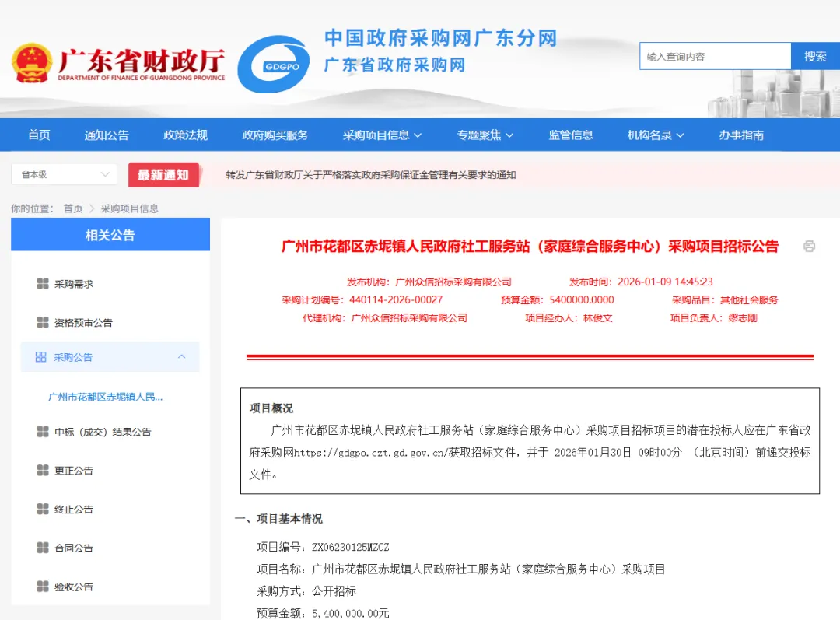The width and height of the screenshot is (840, 620).
Task: Select 终止公告 in the sidebar
Action: pyautogui.click(x=73, y=509)
